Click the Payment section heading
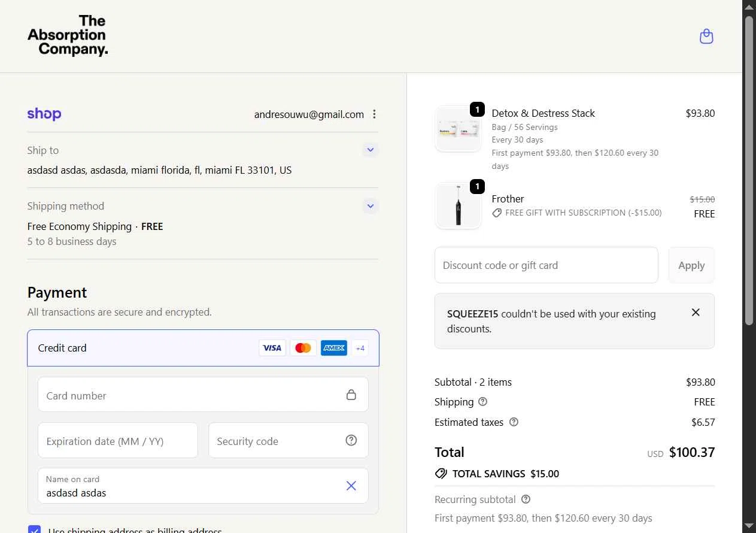This screenshot has width=756, height=533. 57,293
